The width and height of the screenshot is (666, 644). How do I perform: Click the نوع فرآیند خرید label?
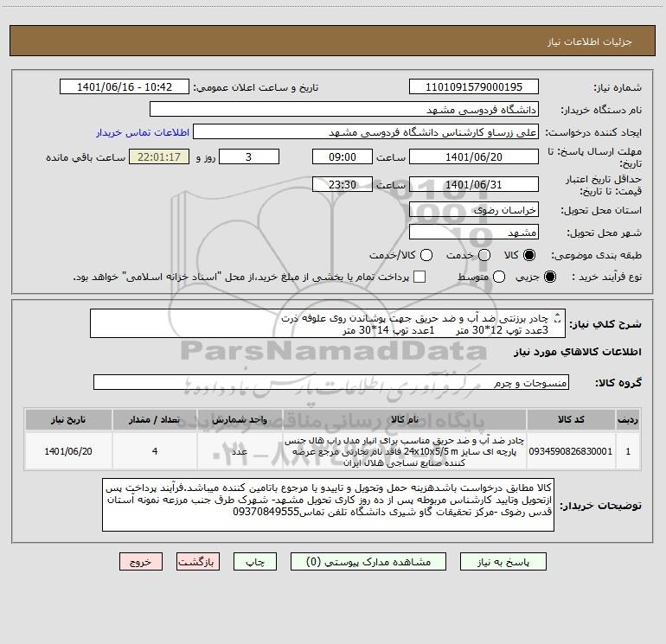[606, 277]
